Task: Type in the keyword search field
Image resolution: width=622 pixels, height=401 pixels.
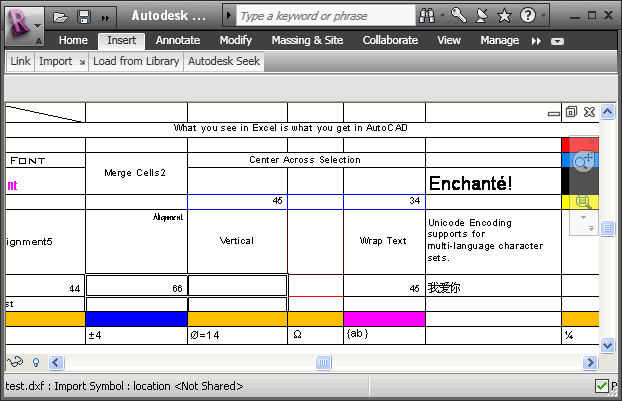Action: click(325, 16)
